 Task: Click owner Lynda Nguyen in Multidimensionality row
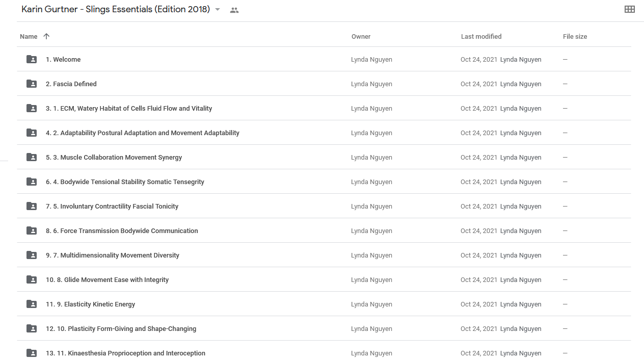point(371,255)
